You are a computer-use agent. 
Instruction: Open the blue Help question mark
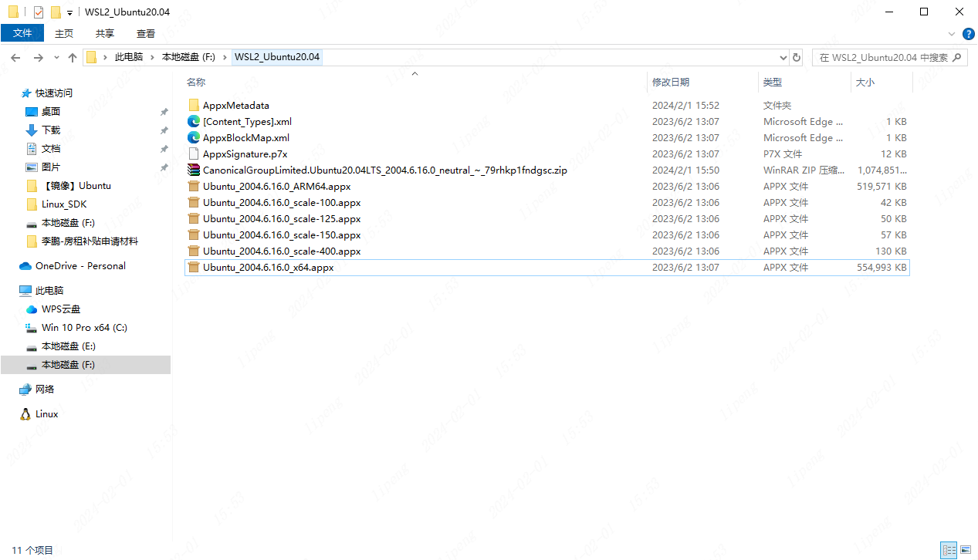[x=968, y=33]
